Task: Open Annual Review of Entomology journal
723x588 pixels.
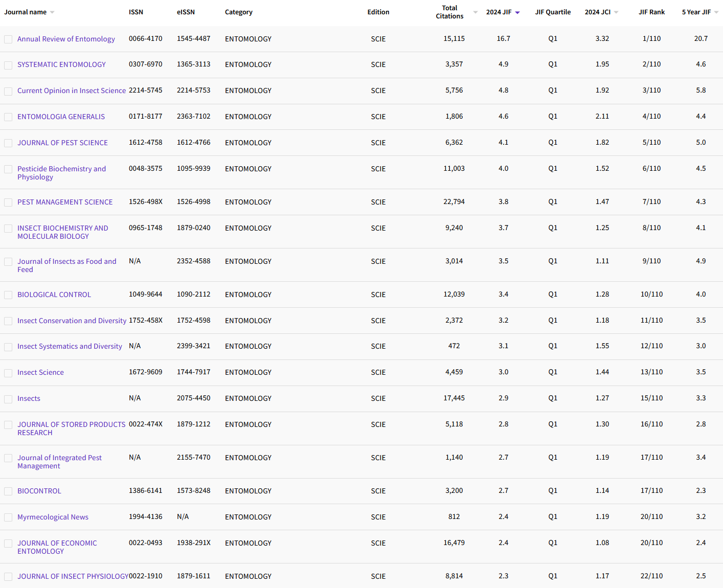Action: coord(66,39)
